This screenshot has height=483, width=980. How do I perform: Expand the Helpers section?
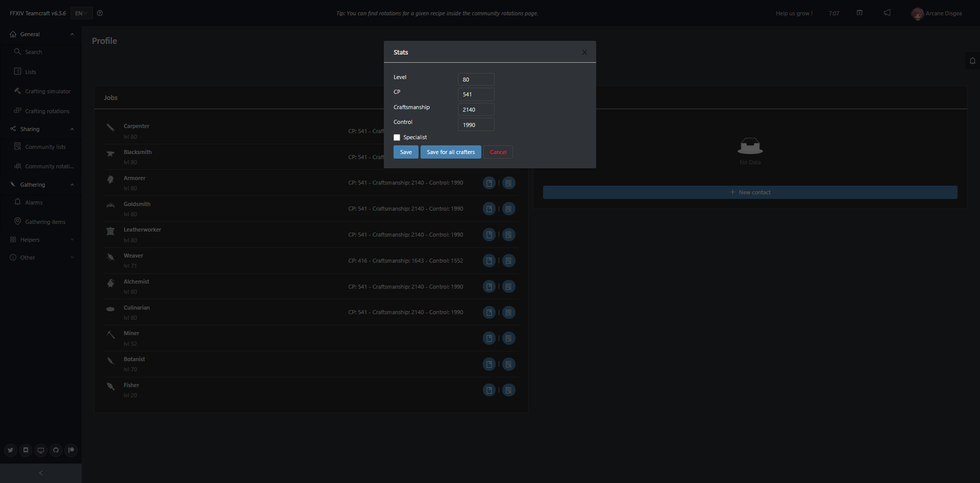coord(72,239)
